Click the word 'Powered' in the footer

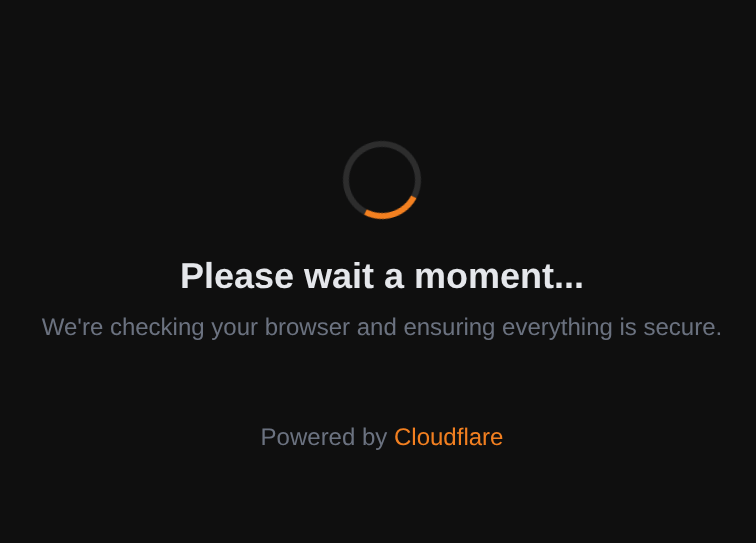coord(308,437)
